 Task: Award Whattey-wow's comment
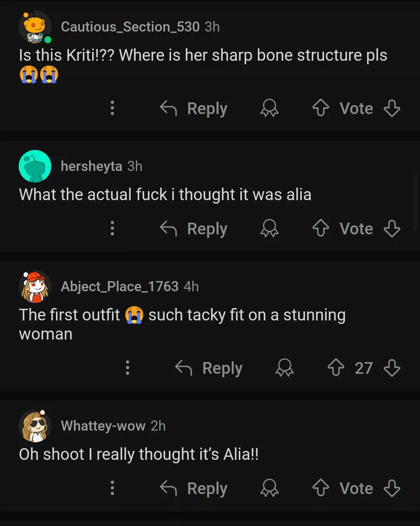coord(269,488)
